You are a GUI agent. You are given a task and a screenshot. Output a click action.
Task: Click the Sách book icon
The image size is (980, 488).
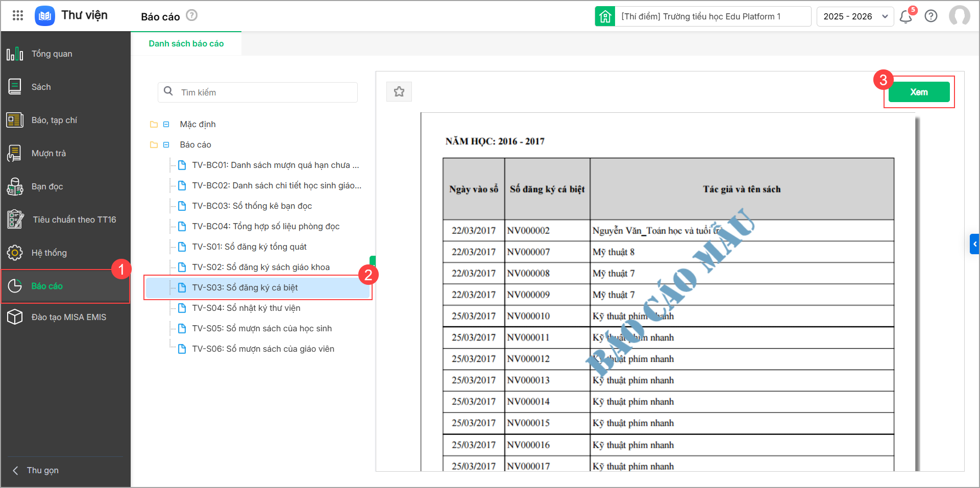click(x=15, y=87)
